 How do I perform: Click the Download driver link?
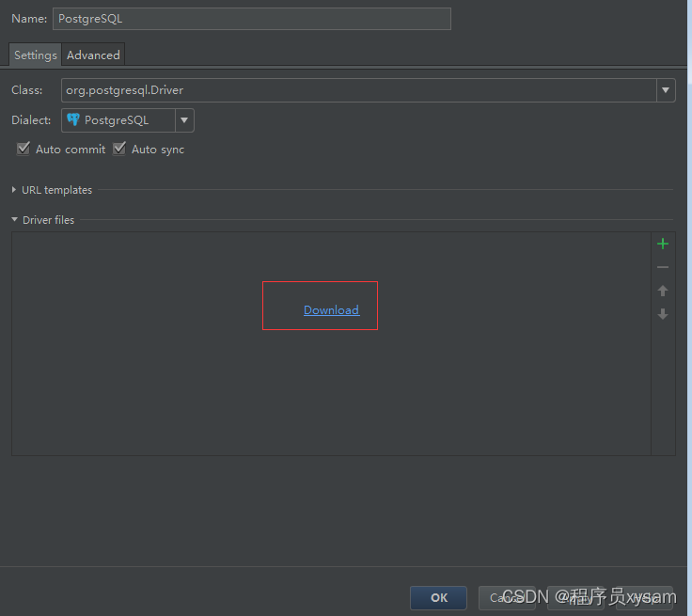pos(332,310)
